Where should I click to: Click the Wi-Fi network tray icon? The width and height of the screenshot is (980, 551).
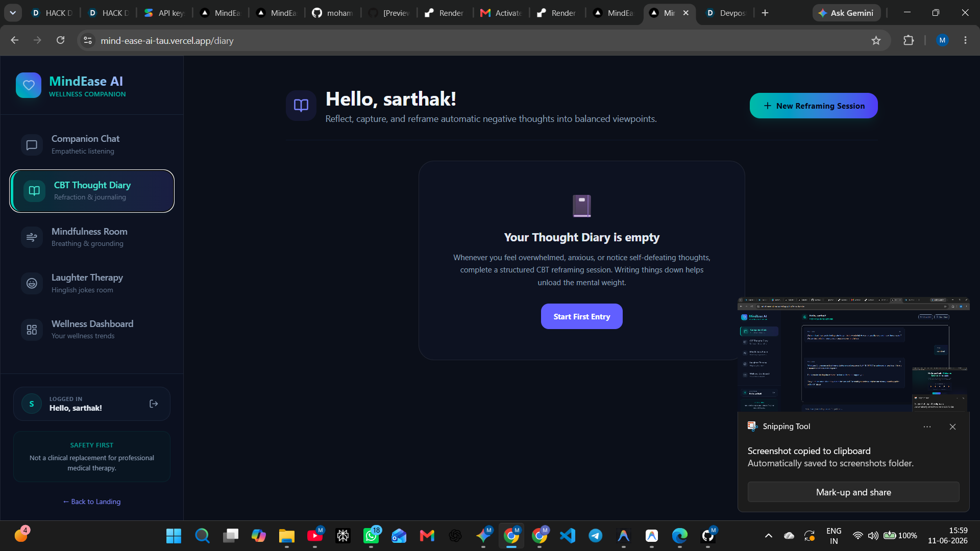tap(858, 536)
